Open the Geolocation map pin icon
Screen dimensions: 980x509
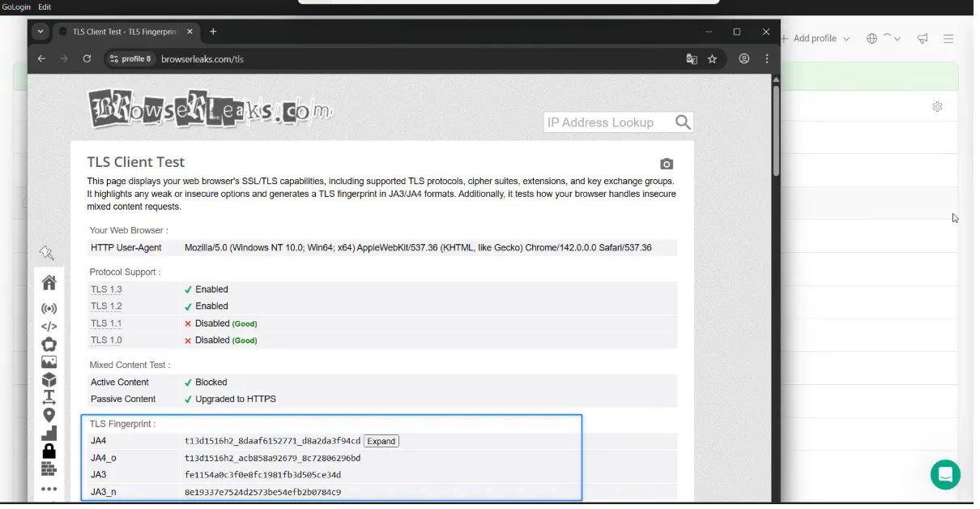[49, 415]
